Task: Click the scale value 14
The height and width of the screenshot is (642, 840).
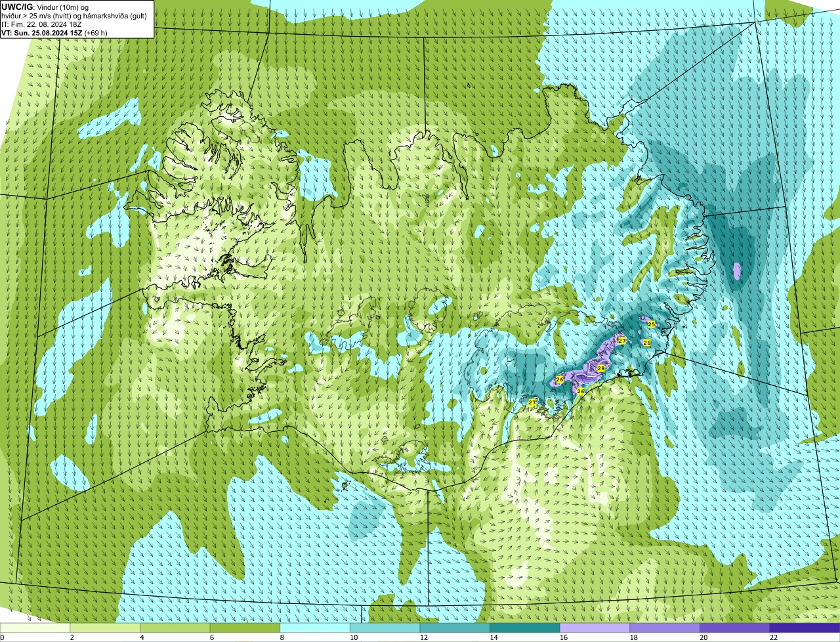Action: coord(493,637)
